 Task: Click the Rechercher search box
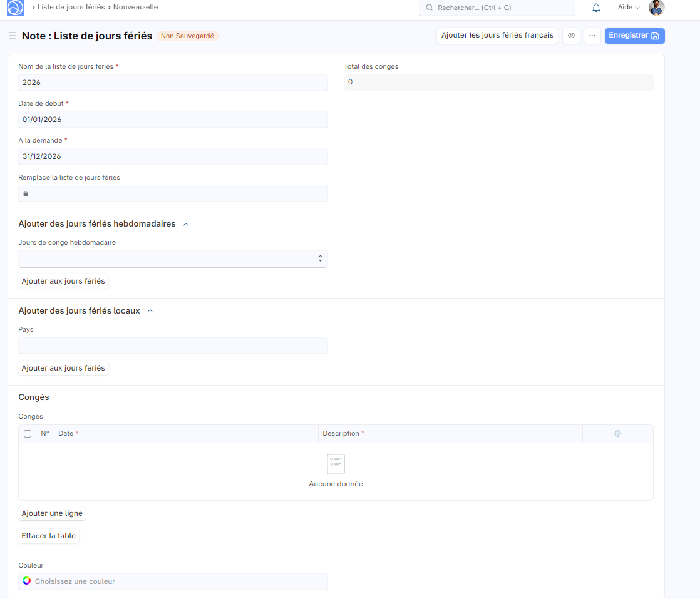click(x=497, y=8)
